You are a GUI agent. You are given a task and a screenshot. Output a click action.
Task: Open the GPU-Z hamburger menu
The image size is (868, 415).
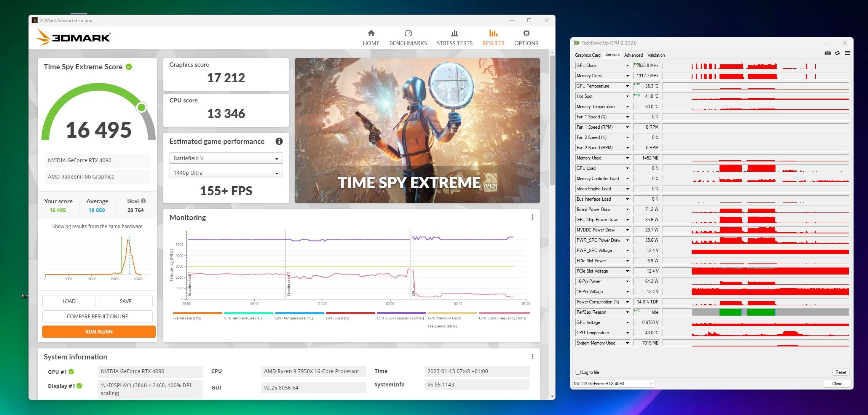tap(847, 53)
